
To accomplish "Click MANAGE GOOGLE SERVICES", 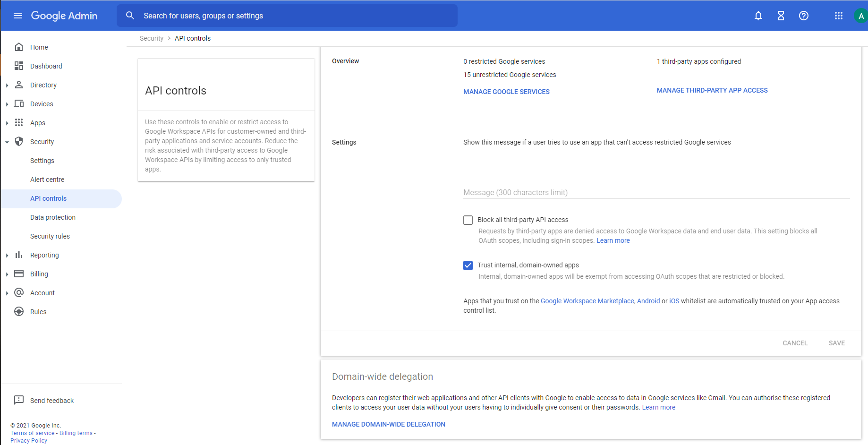I will click(506, 92).
